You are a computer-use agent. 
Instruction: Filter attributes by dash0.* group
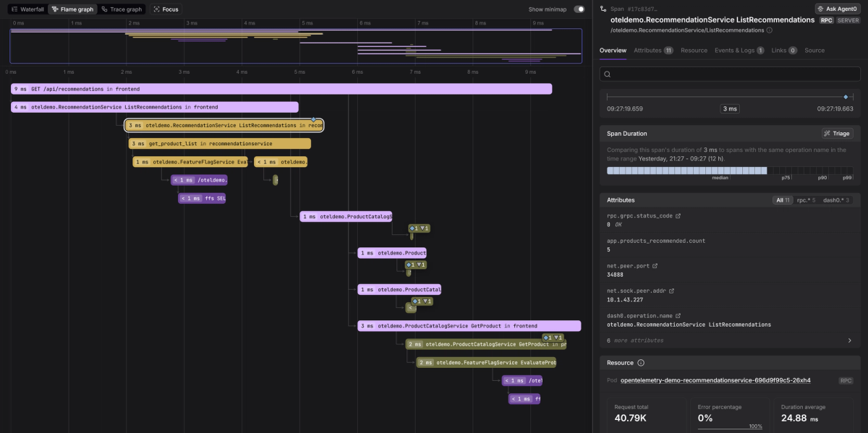click(837, 200)
